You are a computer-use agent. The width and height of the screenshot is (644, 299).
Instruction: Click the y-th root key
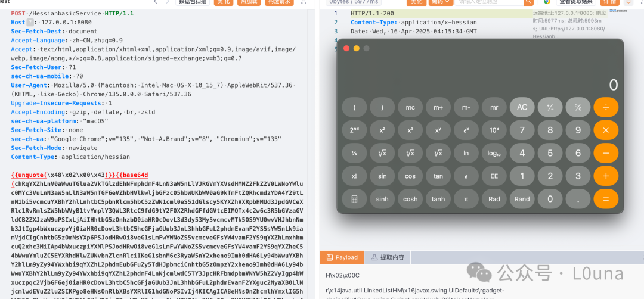point(438,153)
